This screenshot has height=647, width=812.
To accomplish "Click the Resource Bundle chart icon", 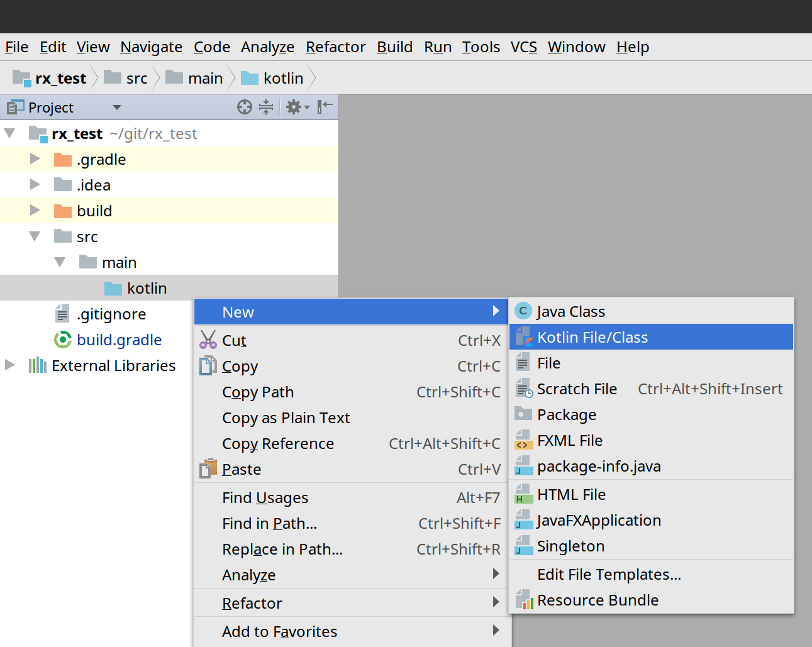I will (524, 600).
